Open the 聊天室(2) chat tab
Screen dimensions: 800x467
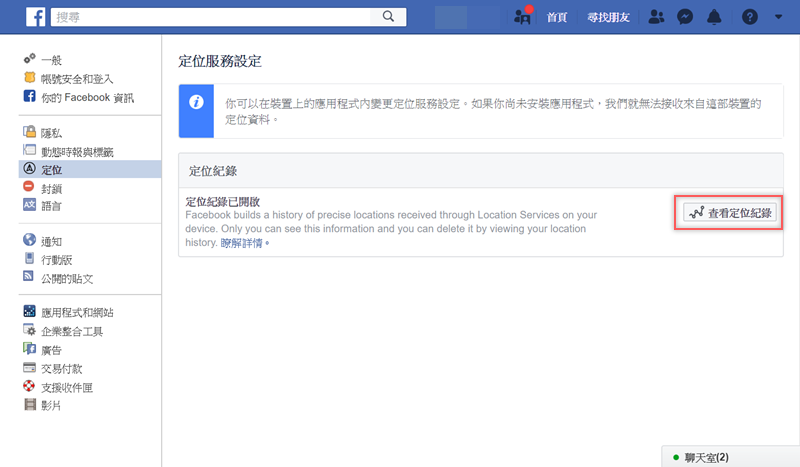coord(706,457)
